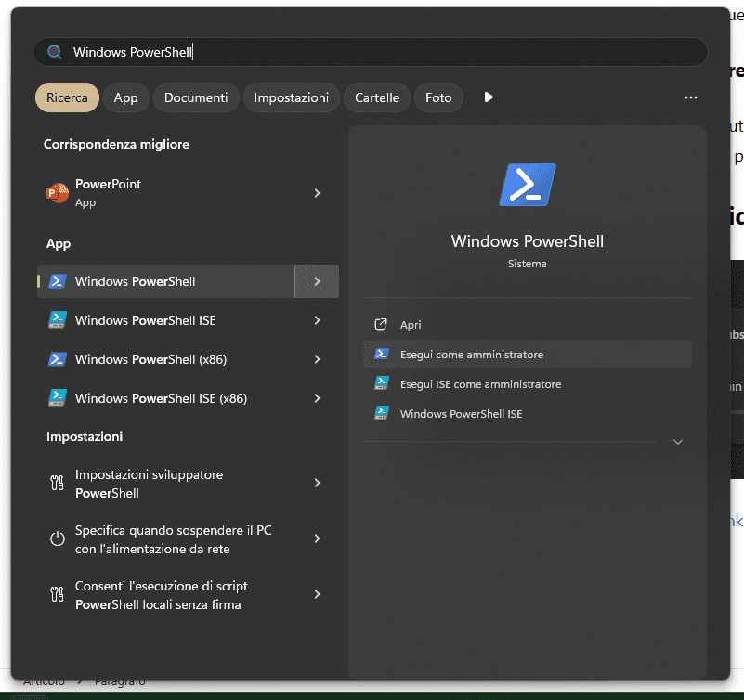This screenshot has width=744, height=700.
Task: Click the Windows PowerShell ISE result icon
Action: tap(58, 320)
